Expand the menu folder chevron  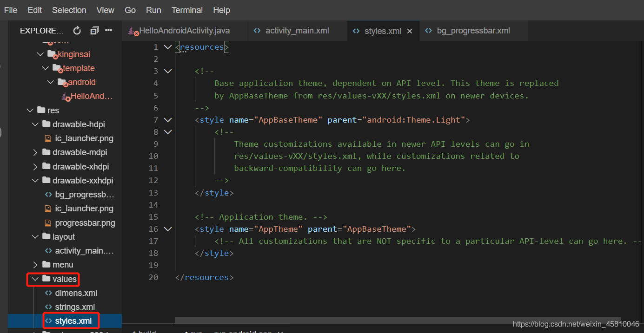[35, 265]
